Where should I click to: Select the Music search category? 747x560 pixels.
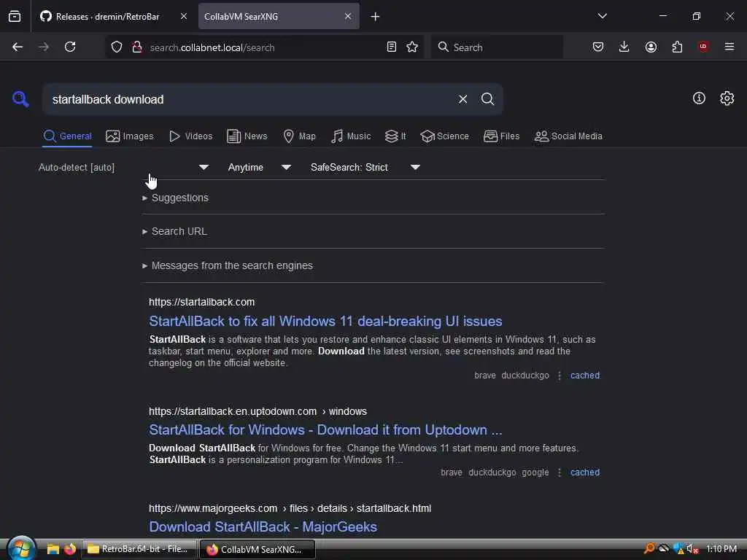[351, 136]
